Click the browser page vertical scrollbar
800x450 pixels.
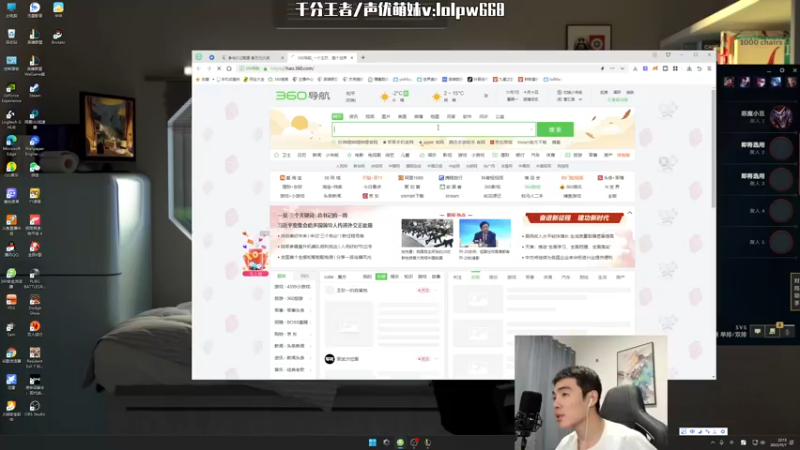click(x=713, y=148)
